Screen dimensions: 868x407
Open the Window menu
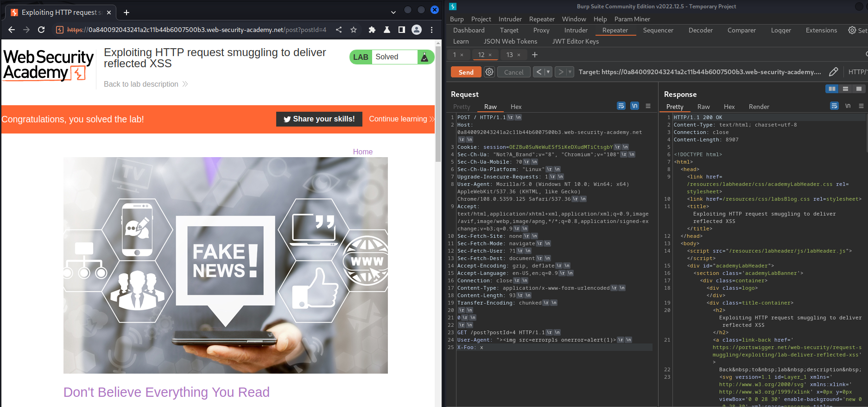click(574, 19)
